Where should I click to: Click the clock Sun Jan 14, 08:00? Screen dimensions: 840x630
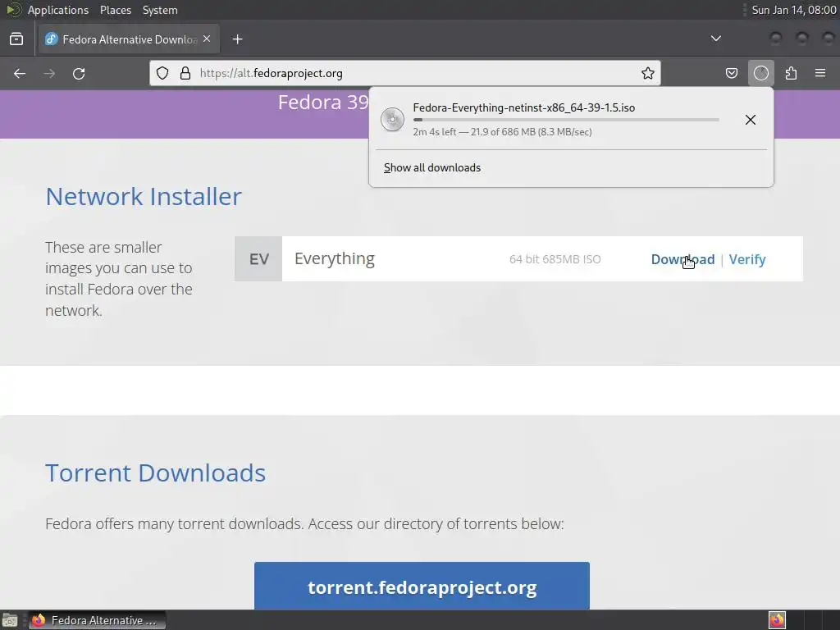794,10
